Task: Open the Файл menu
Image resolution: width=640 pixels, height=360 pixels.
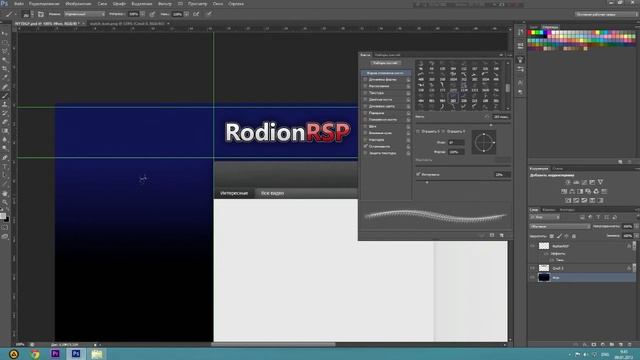Action: tap(19, 4)
